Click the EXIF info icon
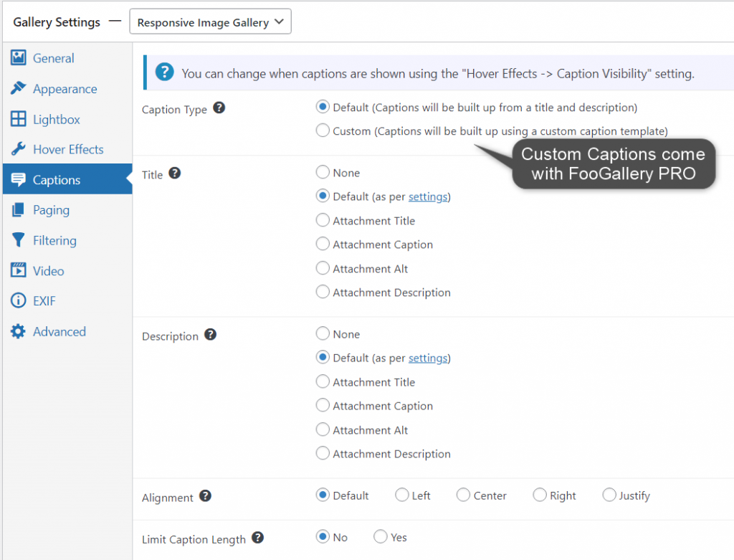The width and height of the screenshot is (734, 560). pyautogui.click(x=18, y=300)
